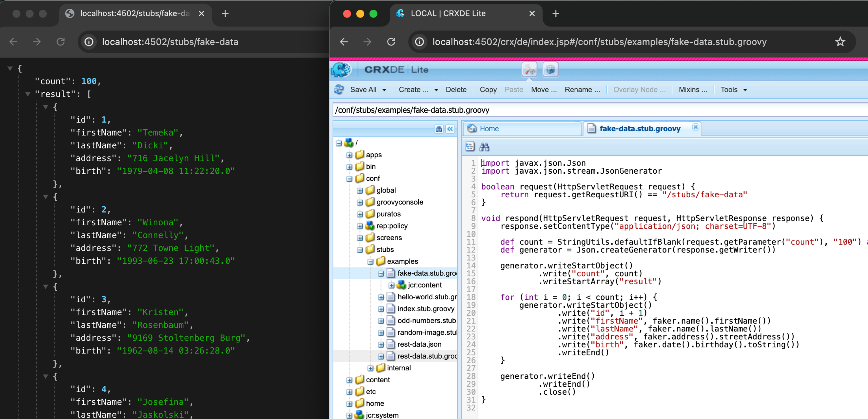Open the package manager cube icon
This screenshot has width=868, height=419.
click(550, 70)
